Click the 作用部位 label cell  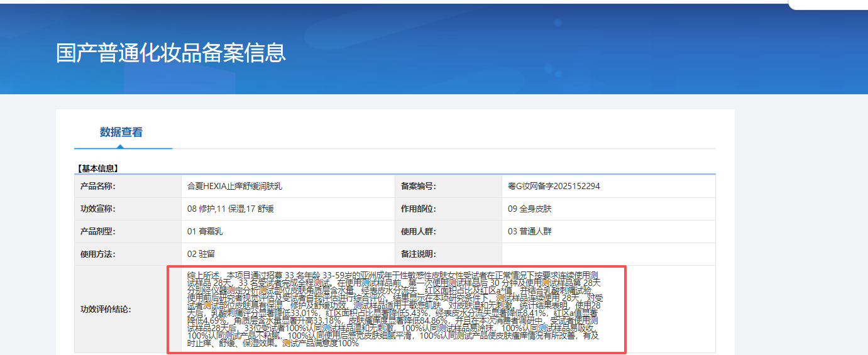click(419, 209)
